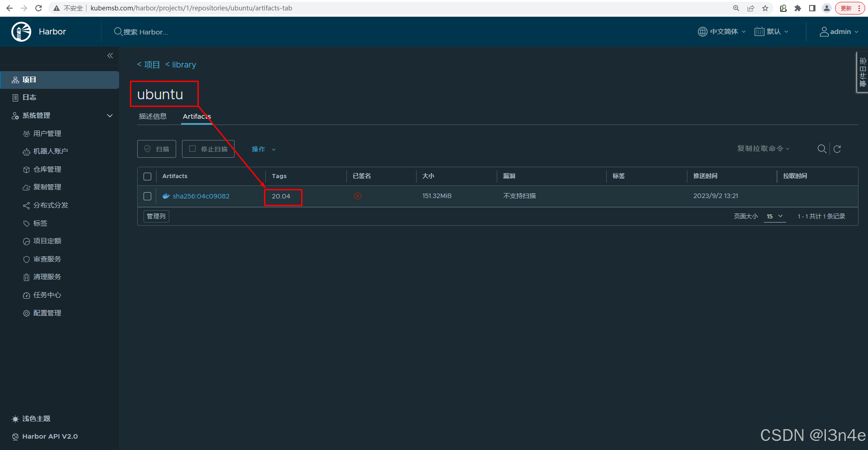Click the 复制管理 (replication) sidebar icon

click(x=26, y=187)
